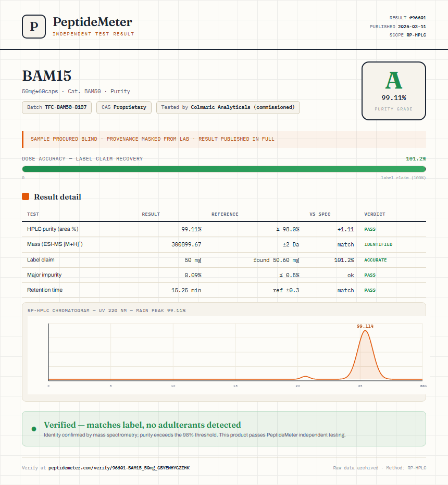This screenshot has width=448, height=485.
Task: Click the ACCURATE verdict text
Action: tap(375, 260)
